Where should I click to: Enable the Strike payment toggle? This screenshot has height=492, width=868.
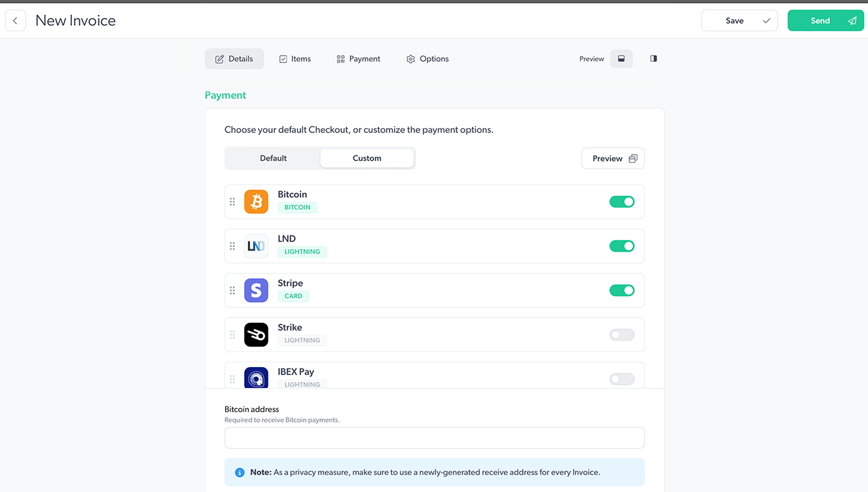click(622, 335)
